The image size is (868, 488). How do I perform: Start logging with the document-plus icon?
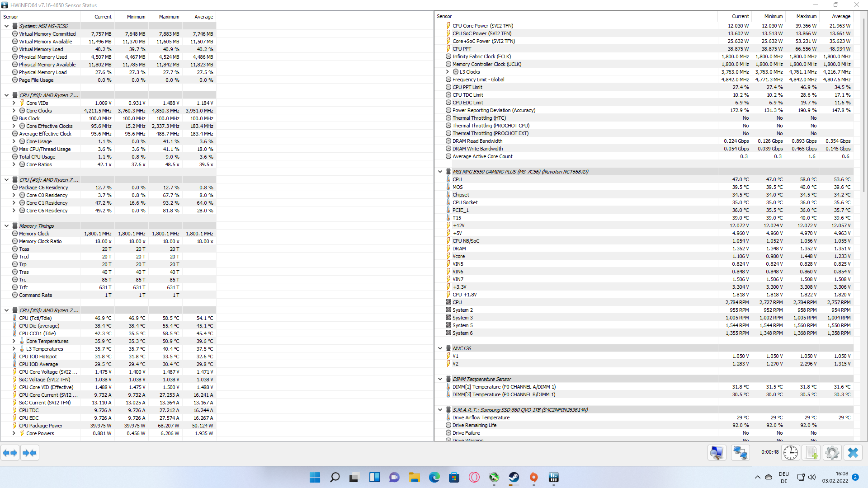coord(811,452)
